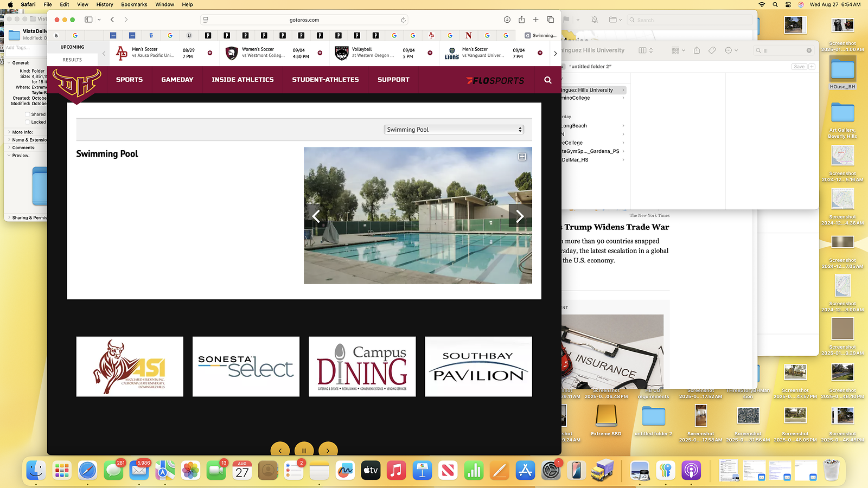Open the site search magnifier icon

pos(548,80)
